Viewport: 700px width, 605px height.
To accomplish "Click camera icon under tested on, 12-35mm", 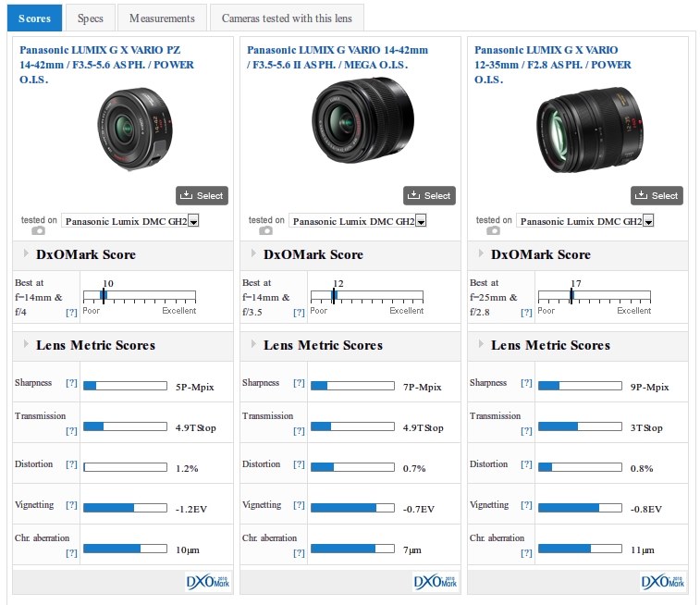I will [x=493, y=230].
